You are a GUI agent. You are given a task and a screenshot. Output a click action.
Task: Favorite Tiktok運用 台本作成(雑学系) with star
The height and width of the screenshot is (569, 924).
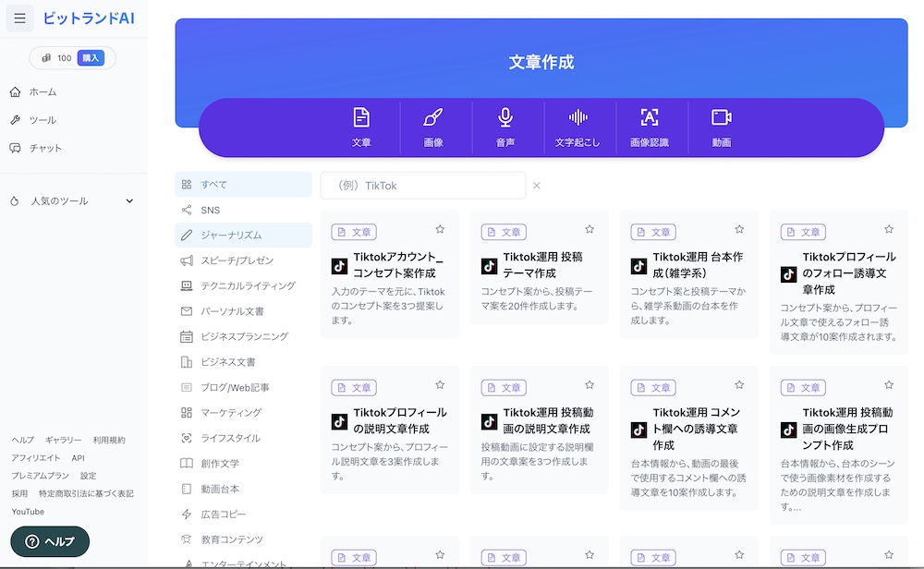pyautogui.click(x=739, y=229)
